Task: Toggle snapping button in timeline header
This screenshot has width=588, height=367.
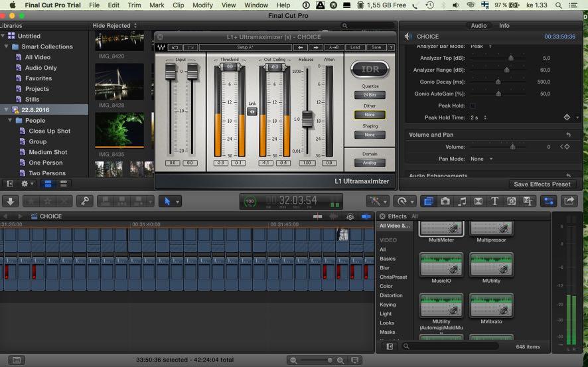Action: pyautogui.click(x=366, y=216)
